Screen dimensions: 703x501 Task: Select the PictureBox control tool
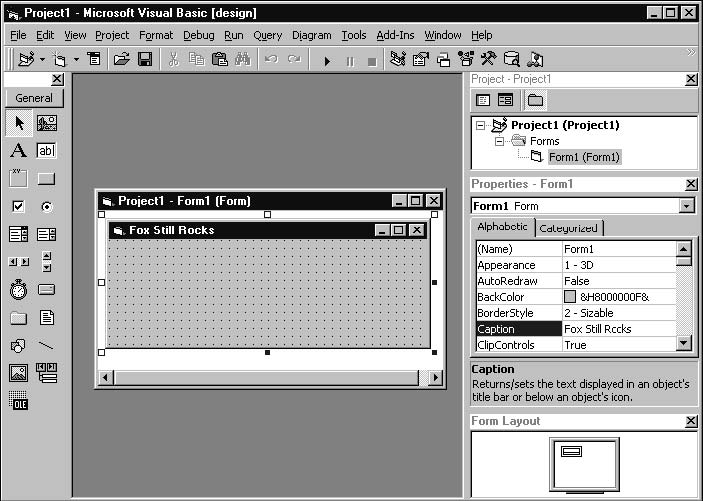pos(47,123)
